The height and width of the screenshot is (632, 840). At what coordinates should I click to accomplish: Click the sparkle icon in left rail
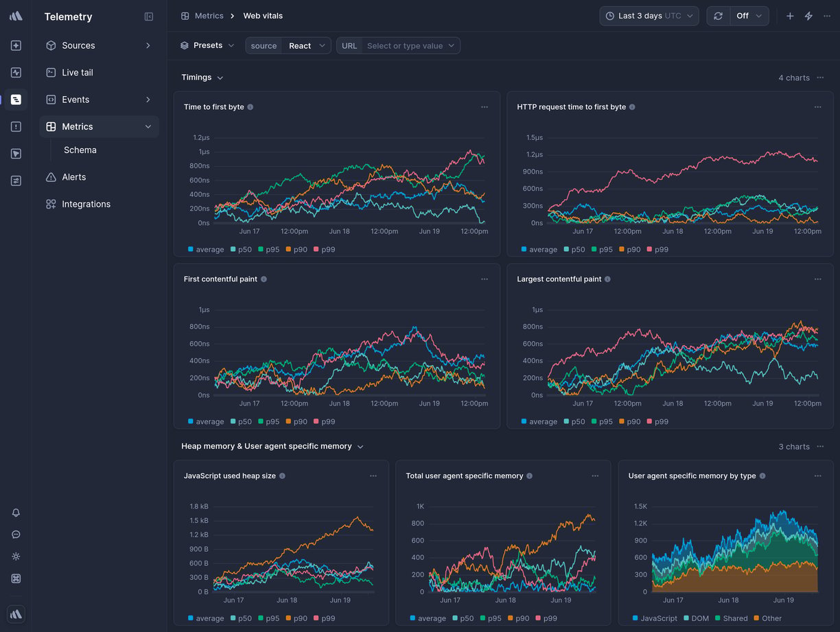pyautogui.click(x=16, y=45)
